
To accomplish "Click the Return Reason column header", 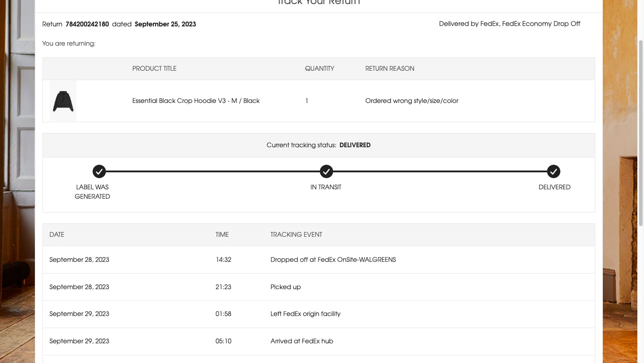I will click(390, 68).
